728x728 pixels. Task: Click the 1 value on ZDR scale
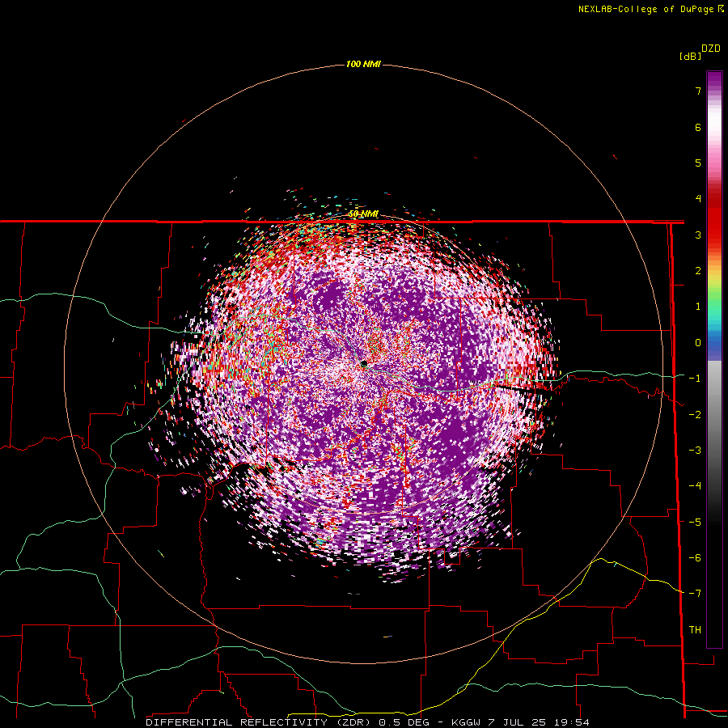(x=698, y=307)
